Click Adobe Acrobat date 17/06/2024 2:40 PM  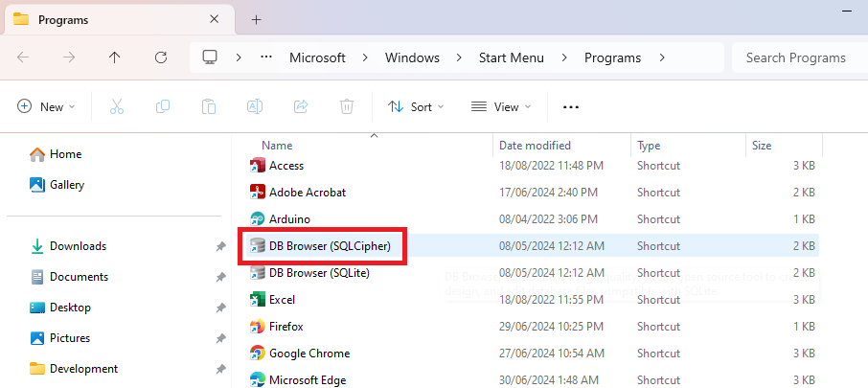(x=548, y=192)
